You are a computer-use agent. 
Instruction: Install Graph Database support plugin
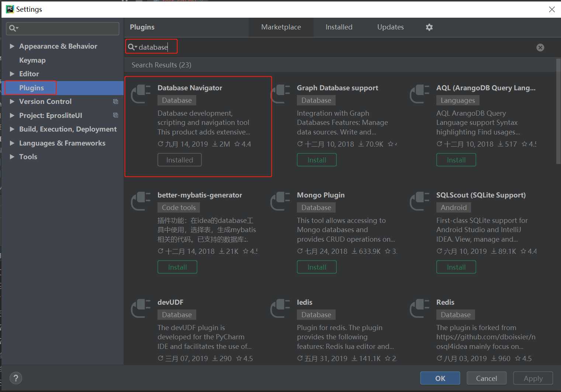pos(316,160)
